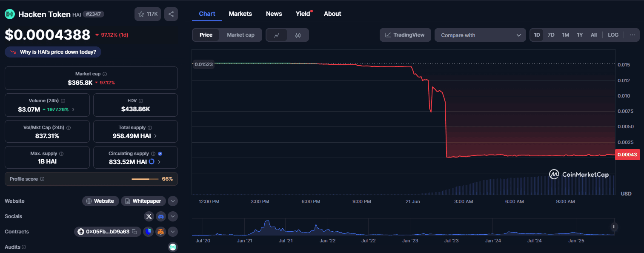Click the 66% profile score value
644x253 pixels.
(167, 179)
